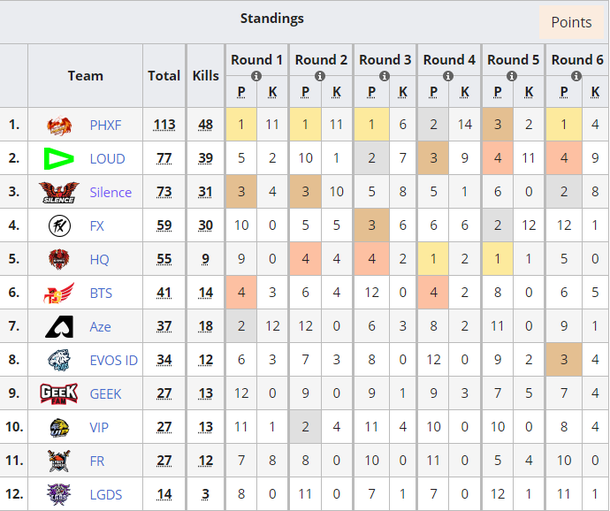Viewport: 610px width, 511px height.
Task: Click the GEEK team logo icon
Action: 58,394
